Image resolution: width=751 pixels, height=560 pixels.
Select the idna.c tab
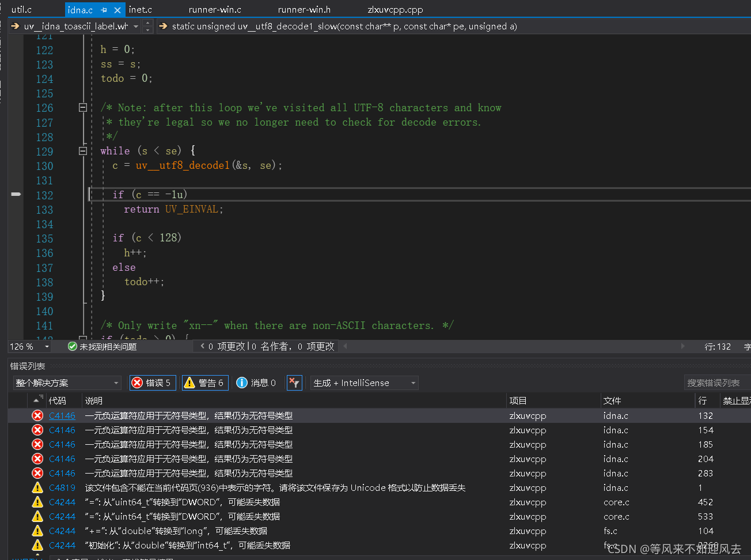(x=80, y=10)
